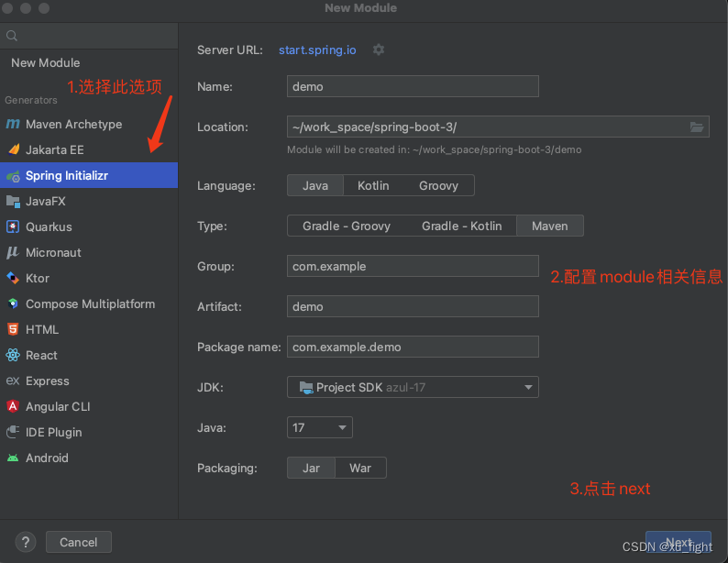Select Quarkus generator
Image resolution: width=728 pixels, height=563 pixels.
[89, 227]
